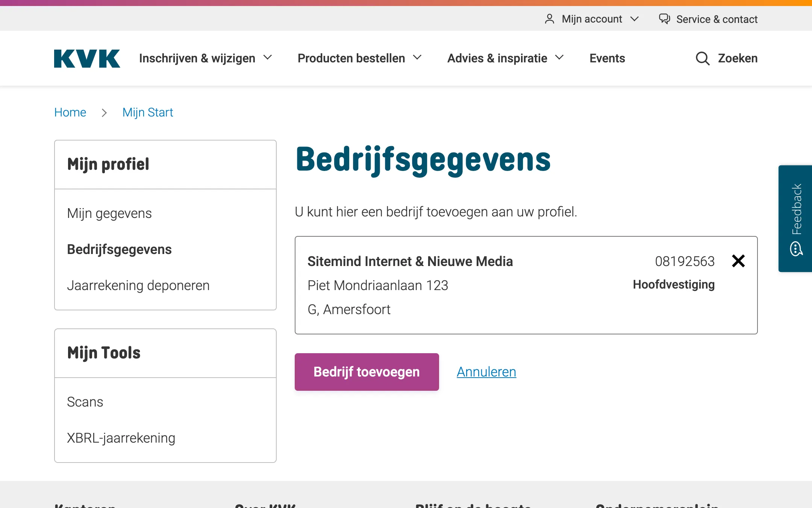Click the address Piet Mondriaanlaan 123
Viewport: 812px width, 508px height.
[x=378, y=286]
